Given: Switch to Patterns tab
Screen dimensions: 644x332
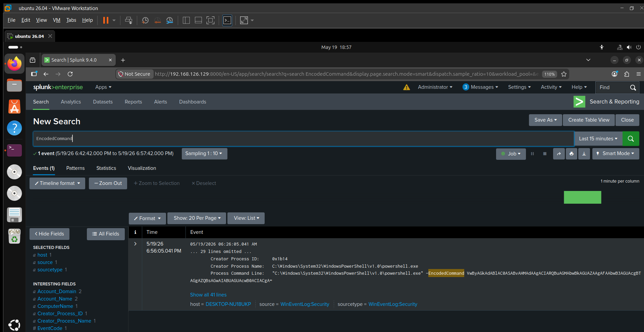Looking at the screenshot, I should click(x=75, y=168).
